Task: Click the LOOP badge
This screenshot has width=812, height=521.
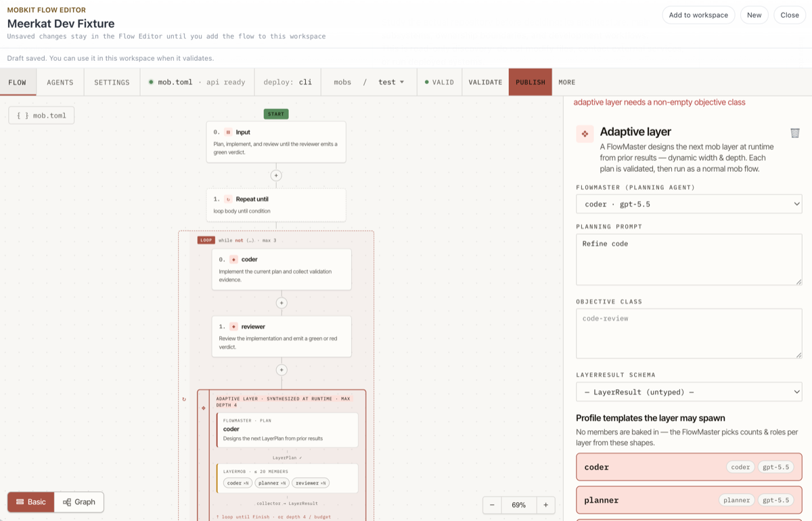Action: [x=206, y=240]
